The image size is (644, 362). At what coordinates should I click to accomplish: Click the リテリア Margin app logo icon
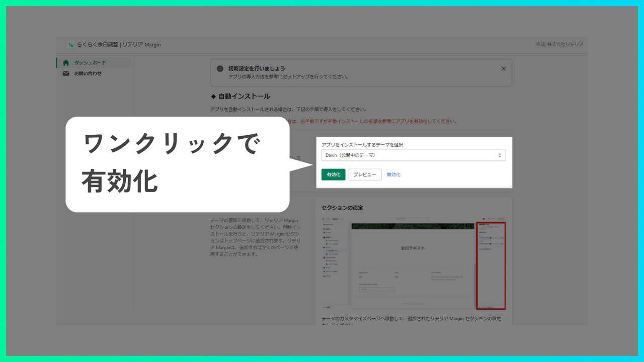(x=70, y=45)
